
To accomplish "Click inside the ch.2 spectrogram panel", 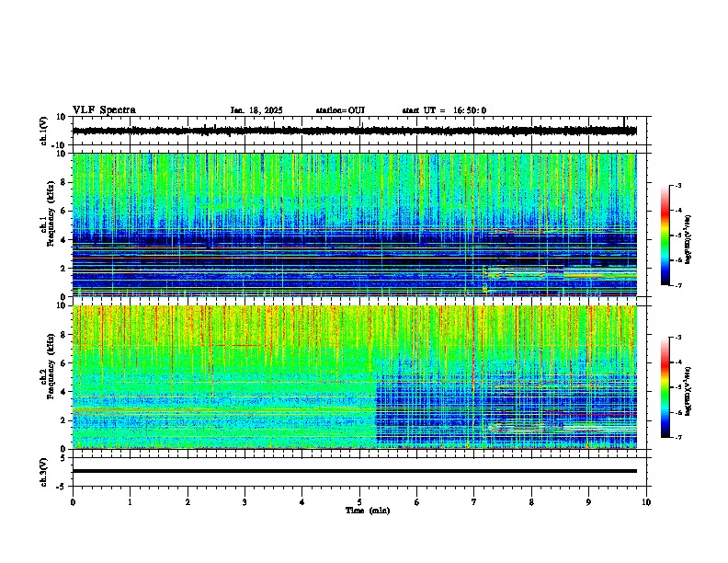I will pyautogui.click(x=355, y=377).
